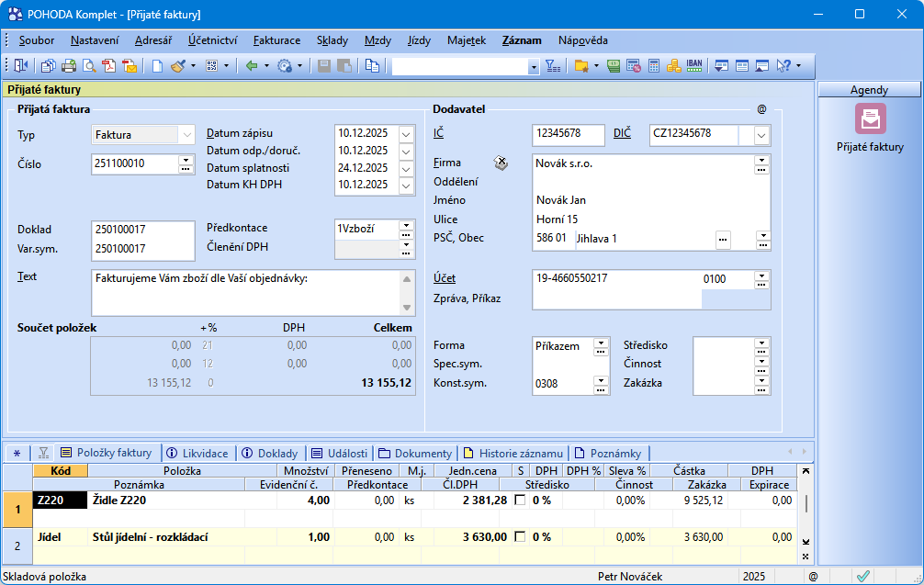Click the Agendy panel header button
Image resolution: width=924 pixels, height=585 pixels.
click(869, 90)
